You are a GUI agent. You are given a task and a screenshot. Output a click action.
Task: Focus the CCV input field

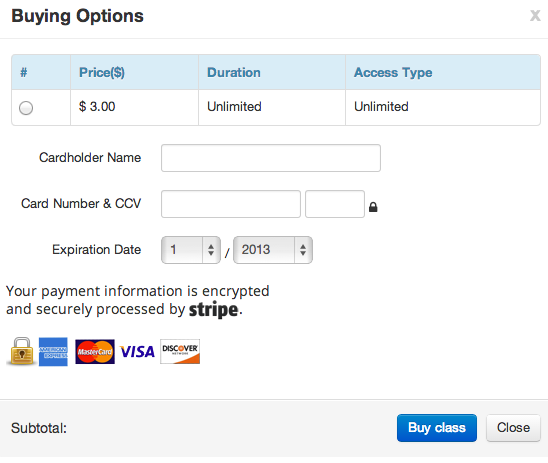click(x=335, y=204)
